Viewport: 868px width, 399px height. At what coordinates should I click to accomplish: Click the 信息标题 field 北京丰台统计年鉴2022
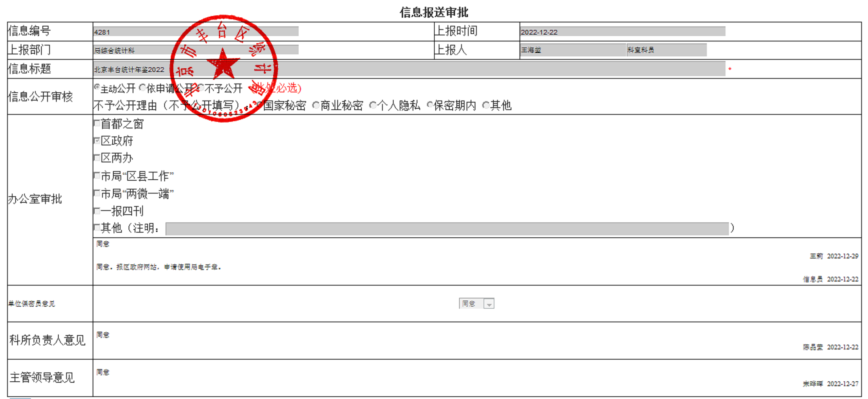pos(475,69)
